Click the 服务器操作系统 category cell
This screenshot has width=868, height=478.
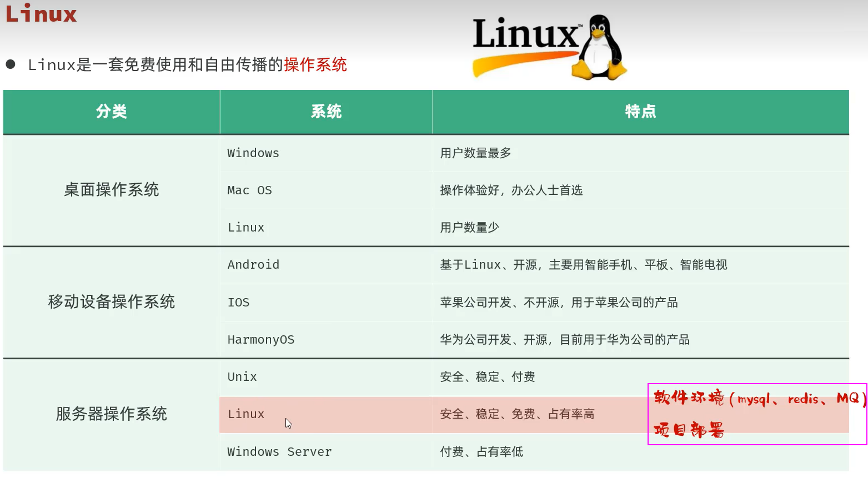click(112, 414)
